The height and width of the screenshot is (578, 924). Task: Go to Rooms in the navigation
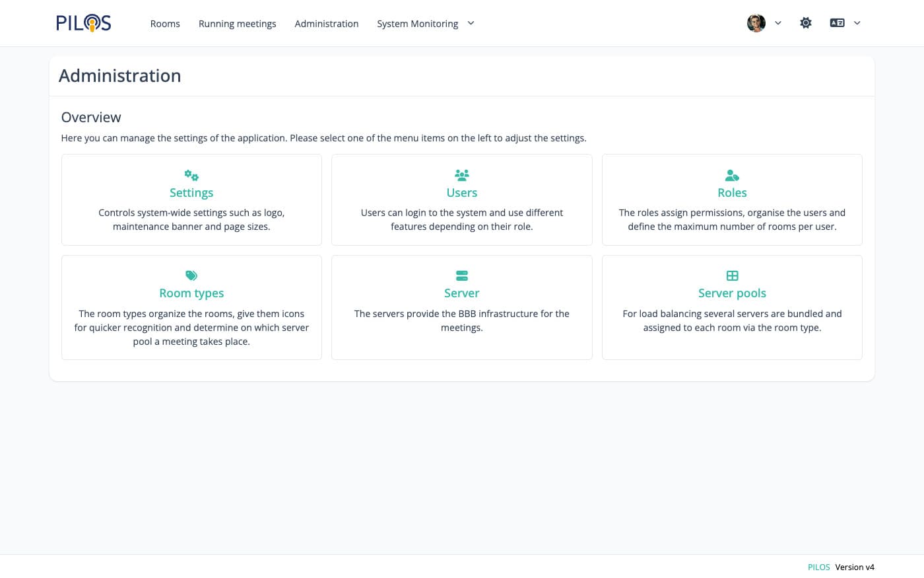[x=165, y=24]
